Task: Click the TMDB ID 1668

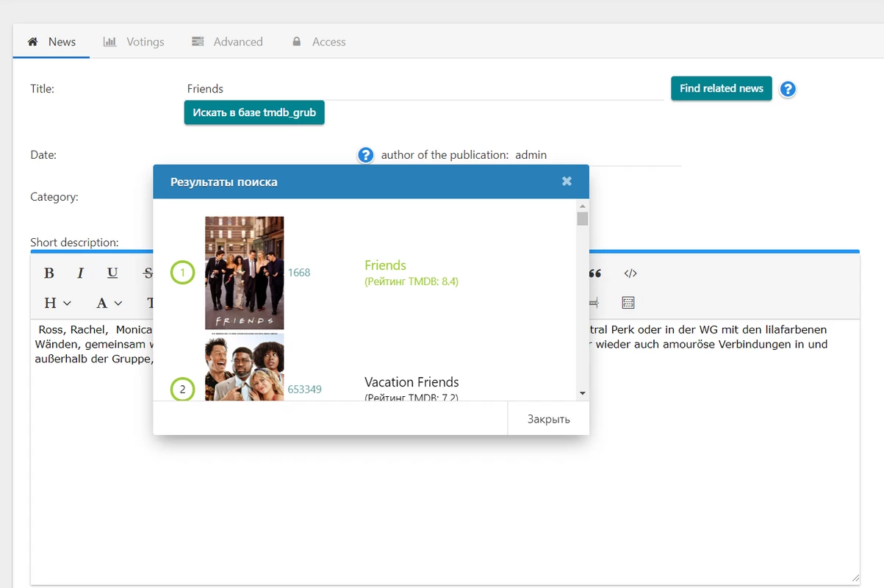Action: 299,273
